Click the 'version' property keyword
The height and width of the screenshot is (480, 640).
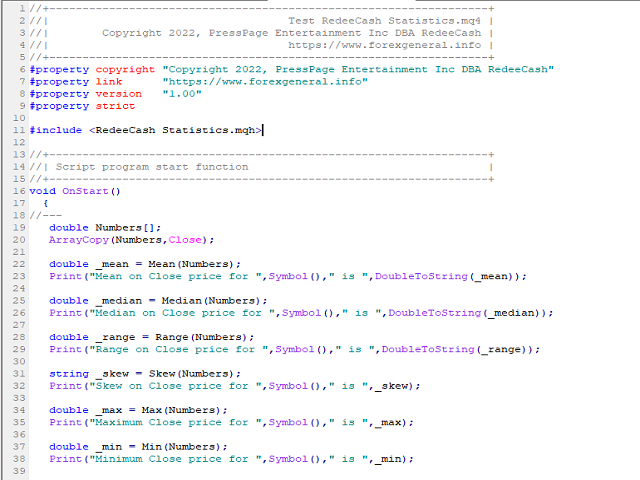(x=119, y=94)
